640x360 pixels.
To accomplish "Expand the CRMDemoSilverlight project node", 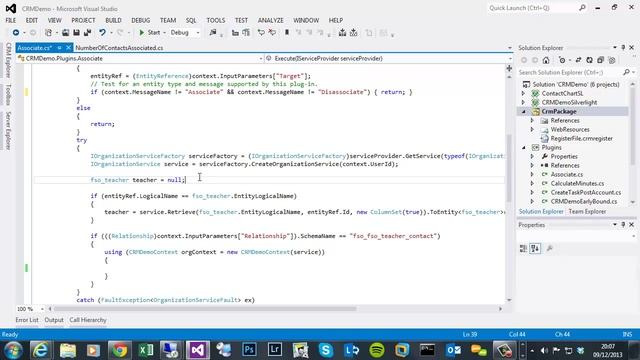I will (x=524, y=102).
